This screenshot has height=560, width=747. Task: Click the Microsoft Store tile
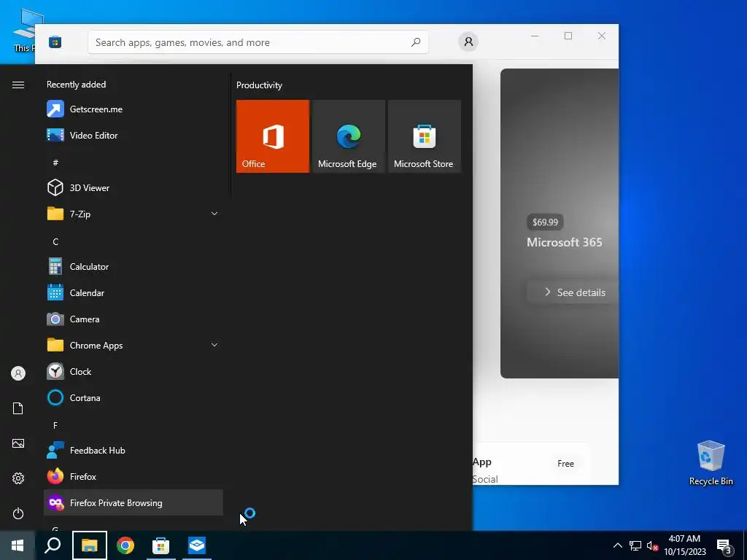pos(425,136)
